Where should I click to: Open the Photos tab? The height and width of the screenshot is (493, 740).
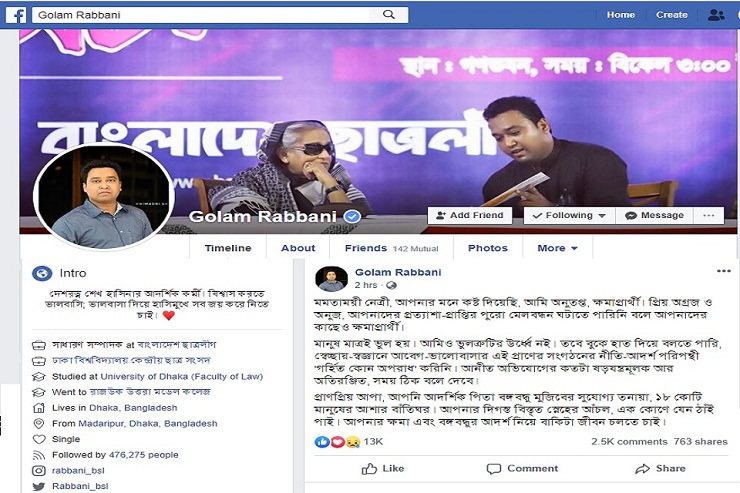coord(488,248)
